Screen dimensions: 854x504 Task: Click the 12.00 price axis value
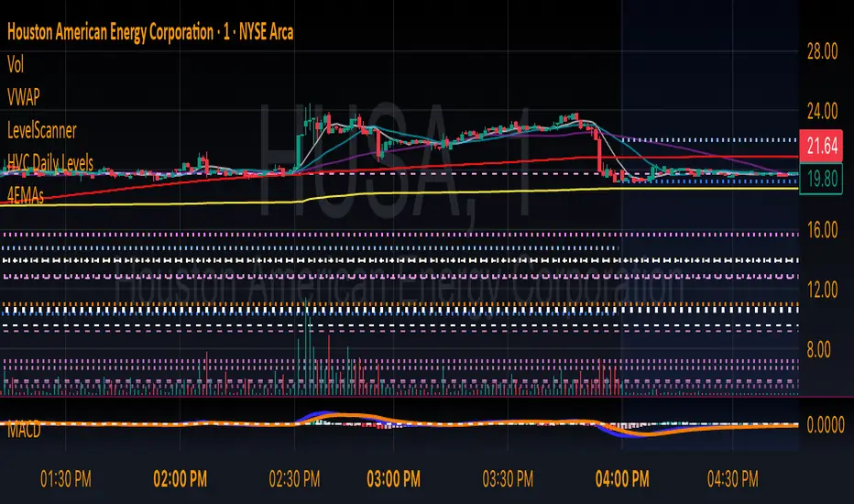point(823,290)
